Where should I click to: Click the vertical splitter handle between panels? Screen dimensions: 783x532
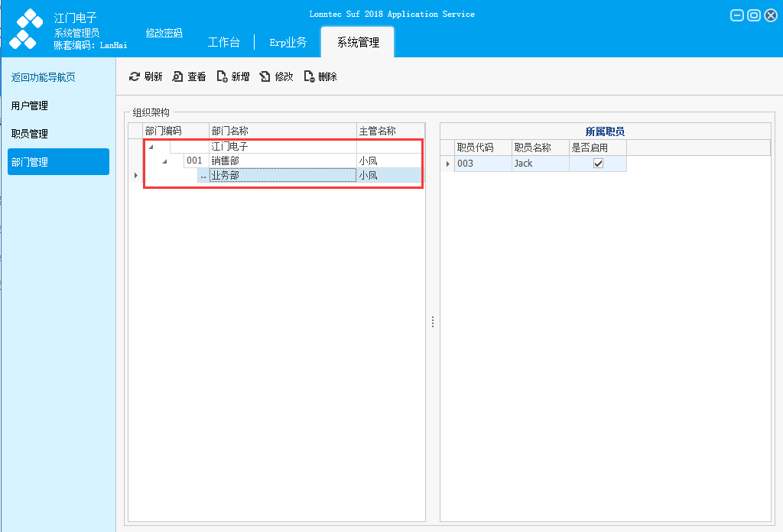(433, 322)
